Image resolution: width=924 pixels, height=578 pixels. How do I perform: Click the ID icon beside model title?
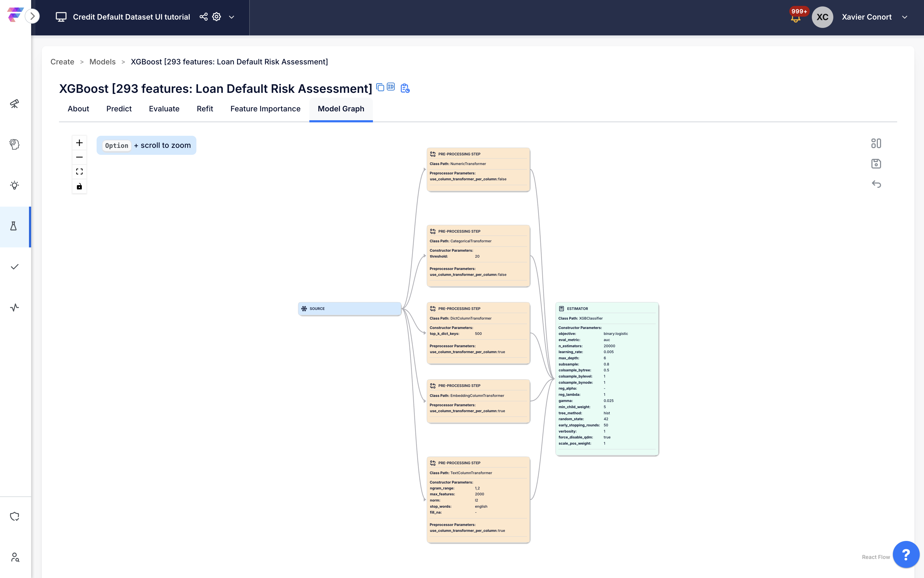click(x=391, y=87)
